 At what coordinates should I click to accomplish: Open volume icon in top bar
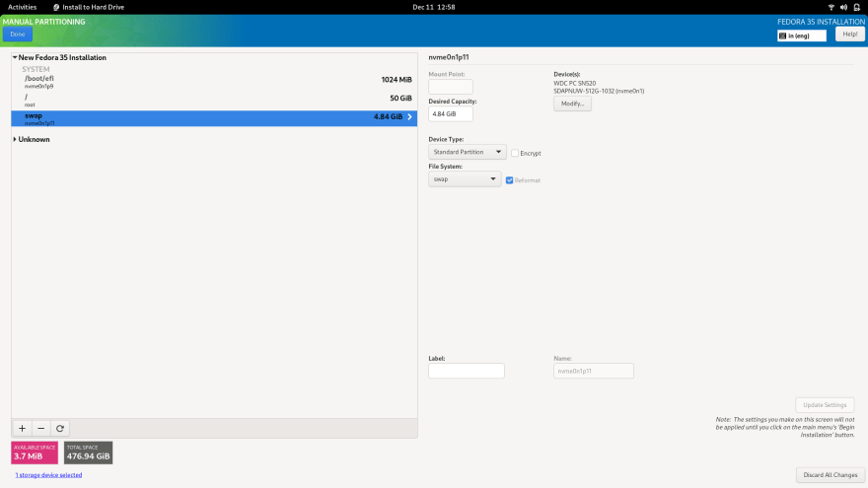coord(843,7)
